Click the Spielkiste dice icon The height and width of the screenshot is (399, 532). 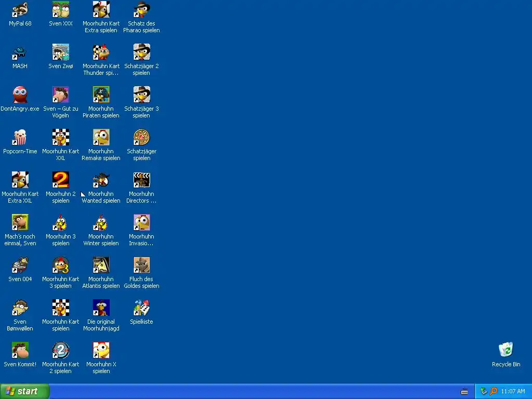(x=141, y=308)
